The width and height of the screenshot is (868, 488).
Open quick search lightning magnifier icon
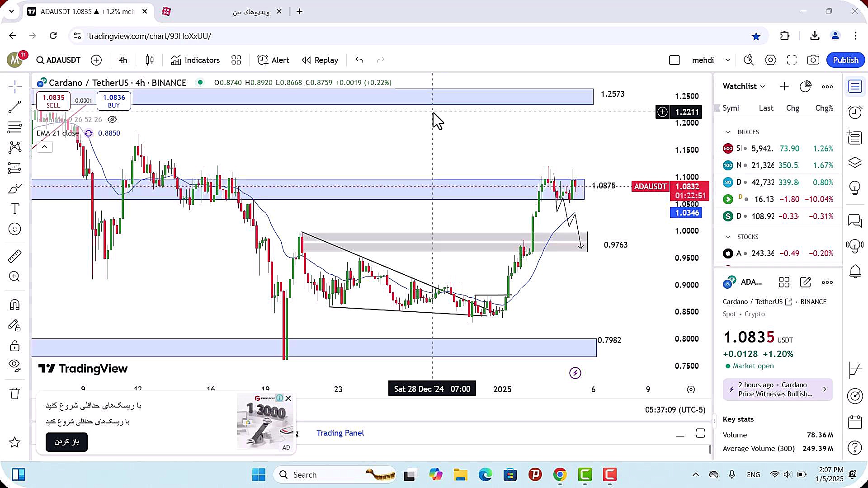coord(749,60)
